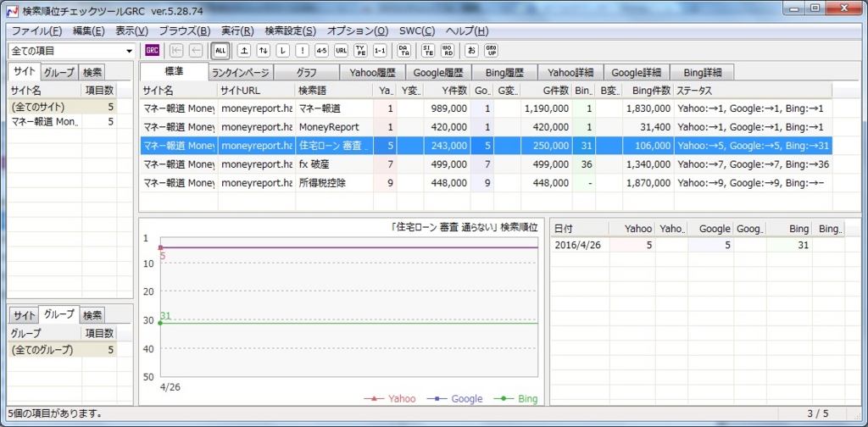This screenshot has width=868, height=427.
Task: Select サイト tab in lower left panel
Action: click(25, 316)
